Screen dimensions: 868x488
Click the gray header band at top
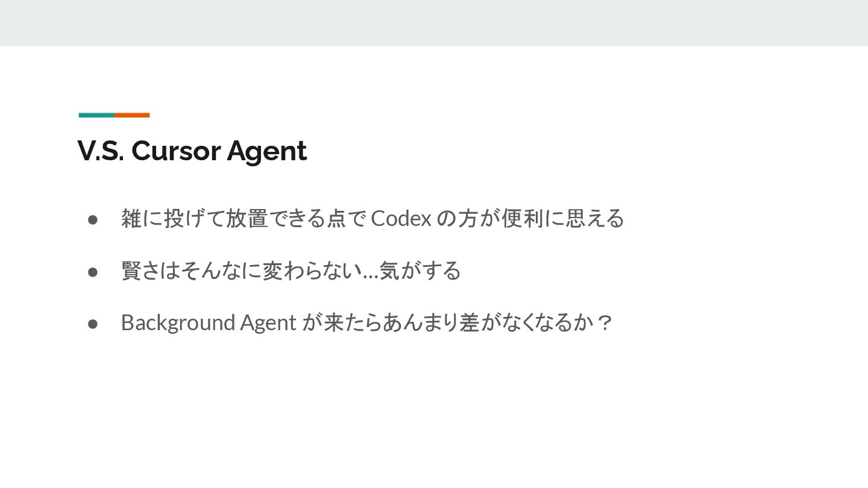(434, 23)
